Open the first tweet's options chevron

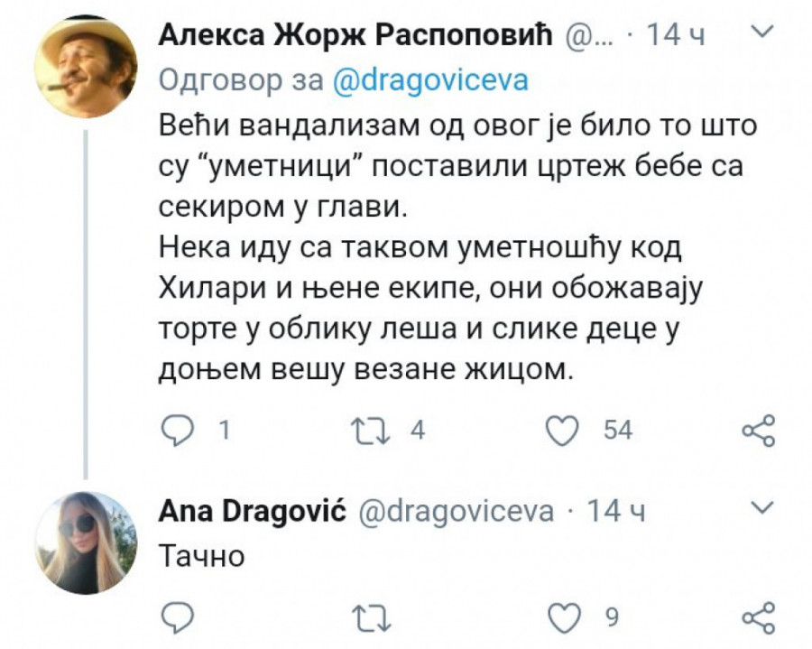pos(762,33)
